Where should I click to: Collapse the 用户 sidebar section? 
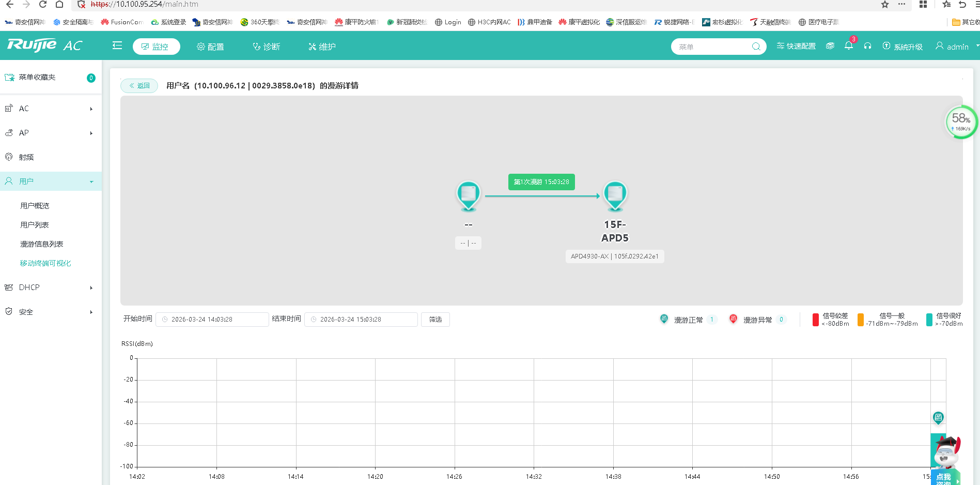pos(51,181)
